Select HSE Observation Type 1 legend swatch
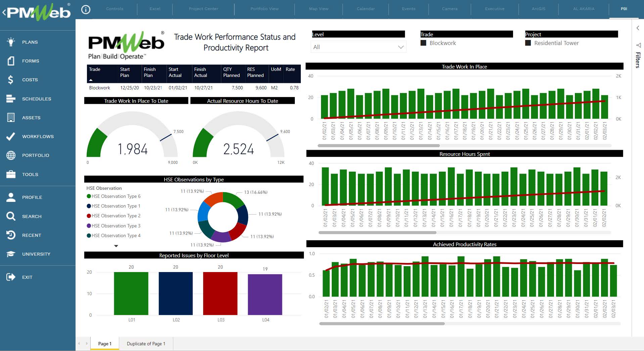 click(x=89, y=206)
